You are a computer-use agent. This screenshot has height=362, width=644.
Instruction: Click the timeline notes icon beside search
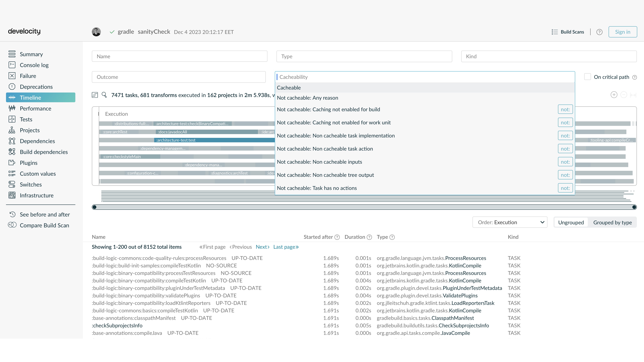pos(95,95)
